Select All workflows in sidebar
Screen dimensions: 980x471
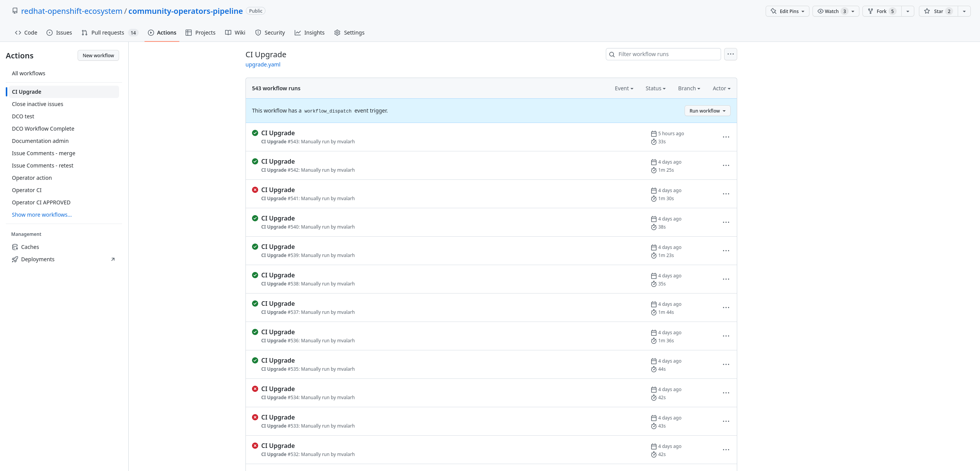click(63, 73)
